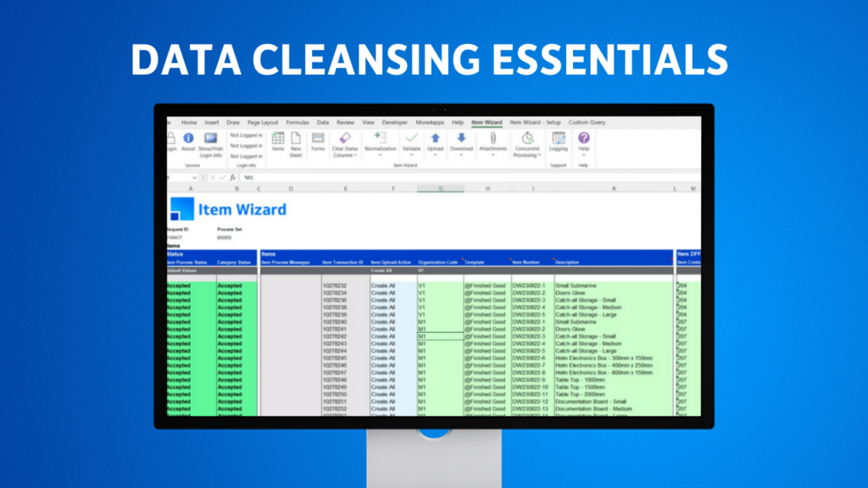Click Show/Hide Login Info icon
868x488 pixels.
tap(210, 138)
